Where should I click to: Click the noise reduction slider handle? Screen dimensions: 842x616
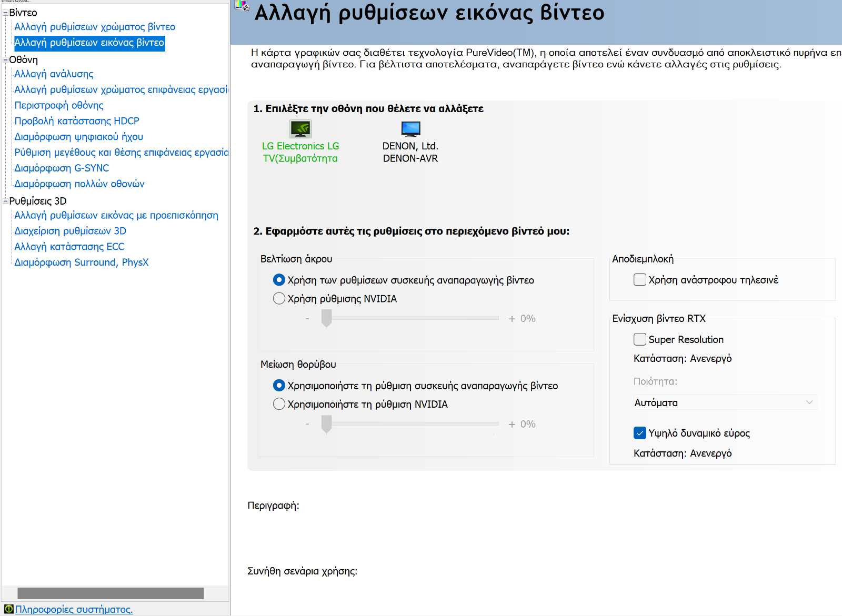(327, 424)
